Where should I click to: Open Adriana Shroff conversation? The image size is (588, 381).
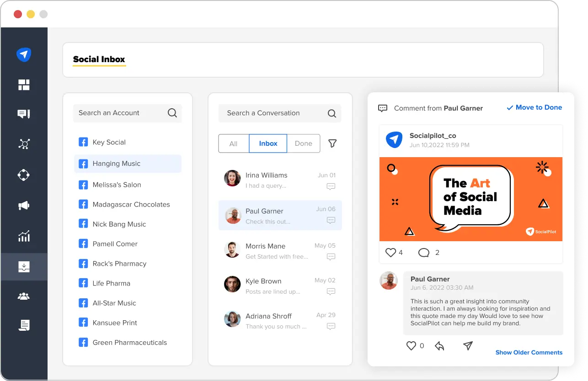[x=280, y=320]
